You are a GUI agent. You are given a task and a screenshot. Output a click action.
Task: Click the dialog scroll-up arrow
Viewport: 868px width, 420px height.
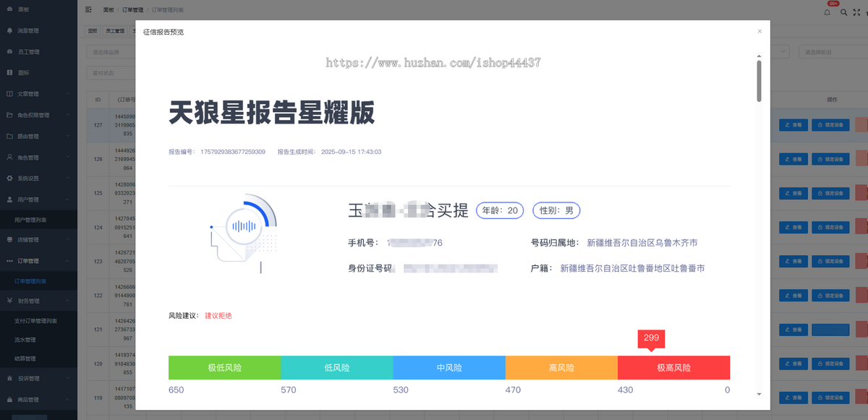point(759,55)
